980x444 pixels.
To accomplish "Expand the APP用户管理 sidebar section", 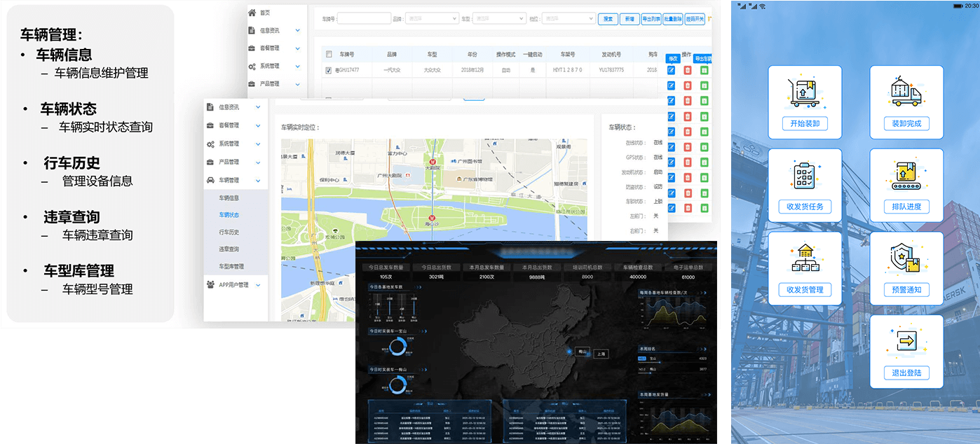I will point(236,285).
